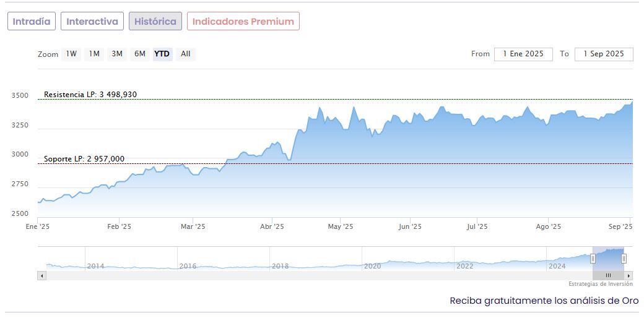This screenshot has height=318, width=644.
Task: Open the Intradía chart tab
Action: (x=32, y=22)
